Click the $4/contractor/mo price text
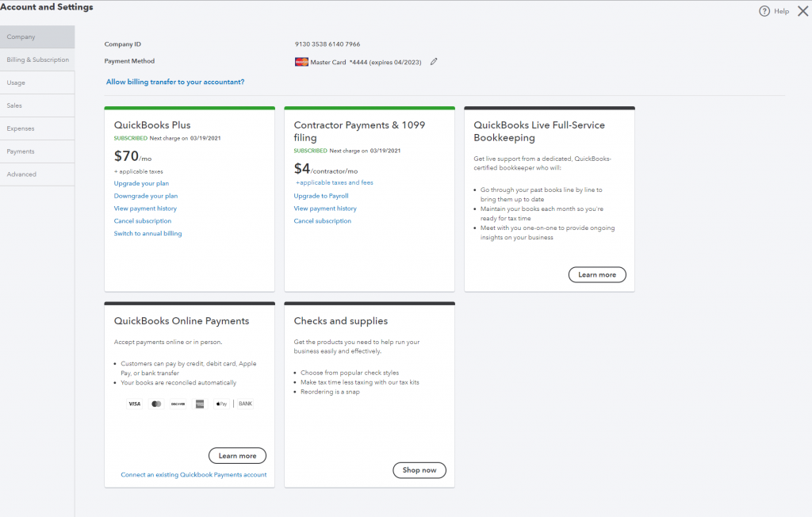Viewport: 812px width, 517px height. [x=326, y=169]
